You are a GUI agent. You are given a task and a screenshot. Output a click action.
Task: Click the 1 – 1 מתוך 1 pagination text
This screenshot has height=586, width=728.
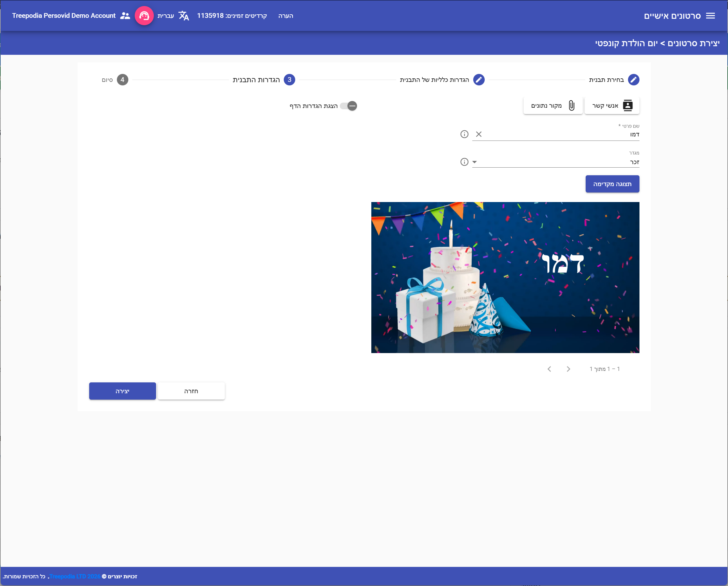pos(605,369)
